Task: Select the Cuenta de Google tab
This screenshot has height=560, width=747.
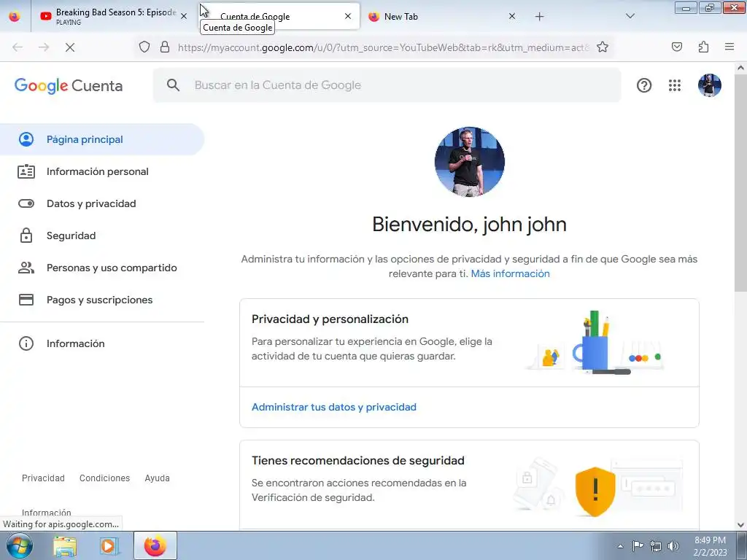Action: pyautogui.click(x=279, y=16)
